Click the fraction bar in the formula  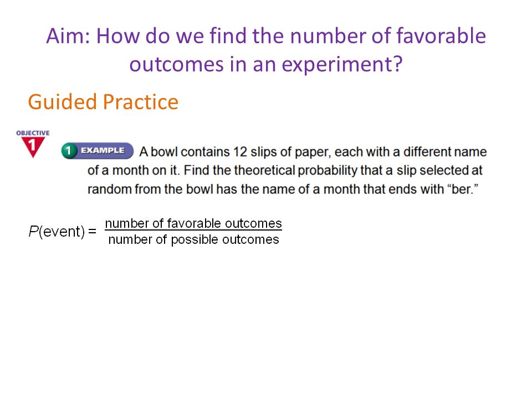coord(193,231)
